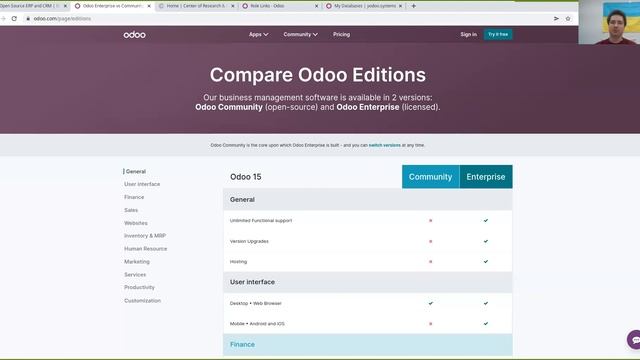This screenshot has width=640, height=360.
Task: Expand the Community dropdown menu
Action: (300, 34)
